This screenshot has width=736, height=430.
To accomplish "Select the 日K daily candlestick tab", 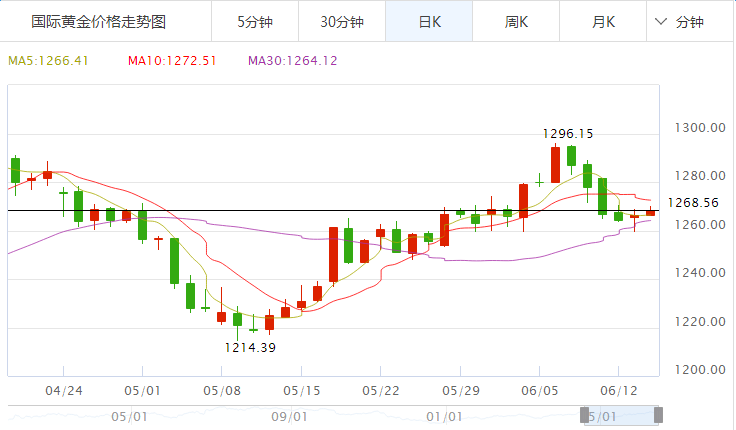I will 429,21.
